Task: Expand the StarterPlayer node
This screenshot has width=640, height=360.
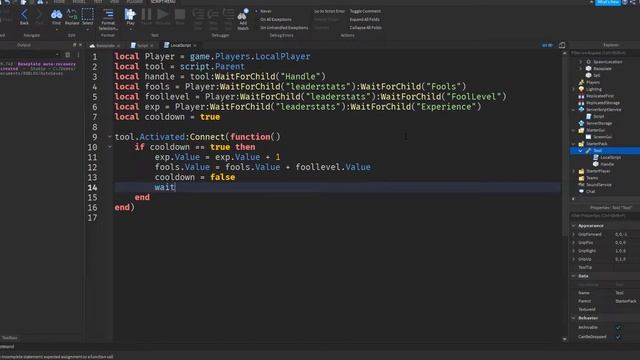Action: (574, 171)
